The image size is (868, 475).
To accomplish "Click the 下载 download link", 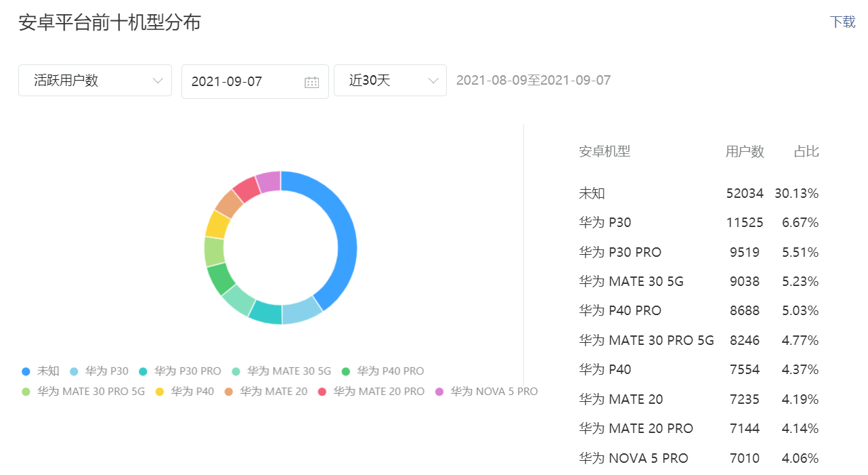I will 842,22.
